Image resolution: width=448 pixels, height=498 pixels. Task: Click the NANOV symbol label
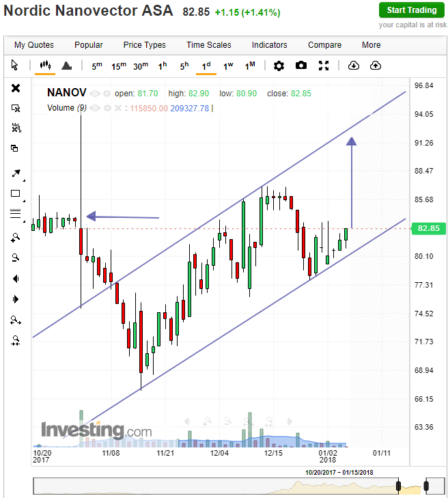67,93
